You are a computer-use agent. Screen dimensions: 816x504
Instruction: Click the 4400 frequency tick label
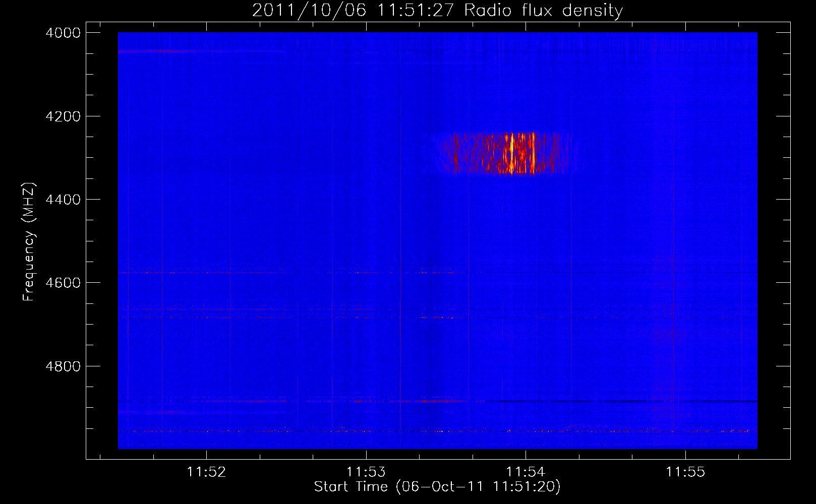[63, 200]
